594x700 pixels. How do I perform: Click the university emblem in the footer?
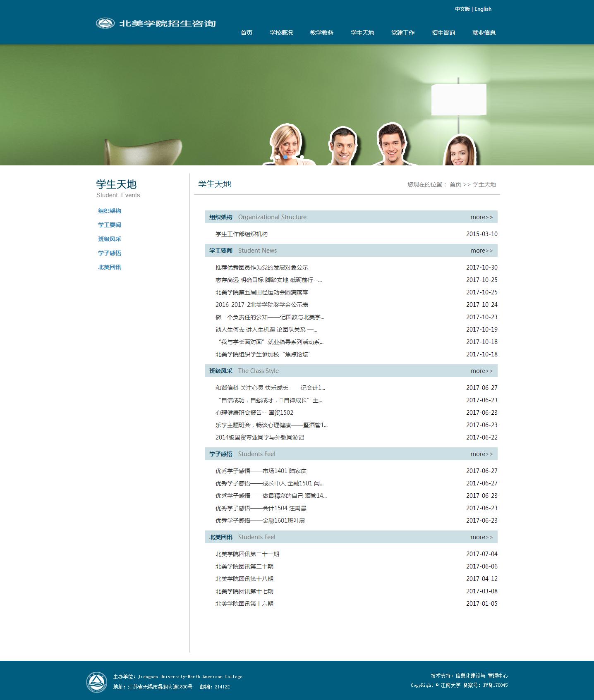point(96,682)
